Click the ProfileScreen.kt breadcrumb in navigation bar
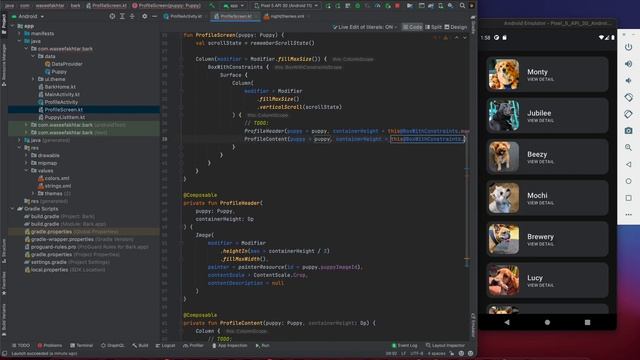 tap(107, 6)
